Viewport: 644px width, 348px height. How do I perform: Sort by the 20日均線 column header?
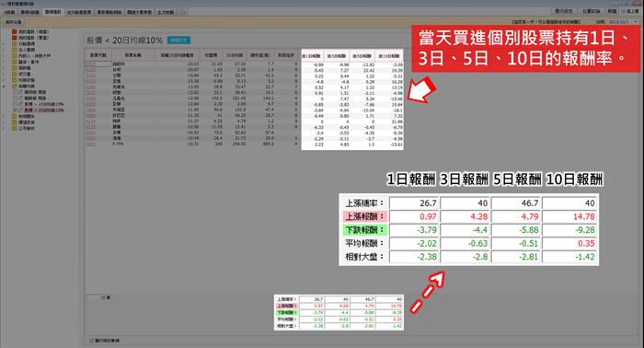pos(235,55)
